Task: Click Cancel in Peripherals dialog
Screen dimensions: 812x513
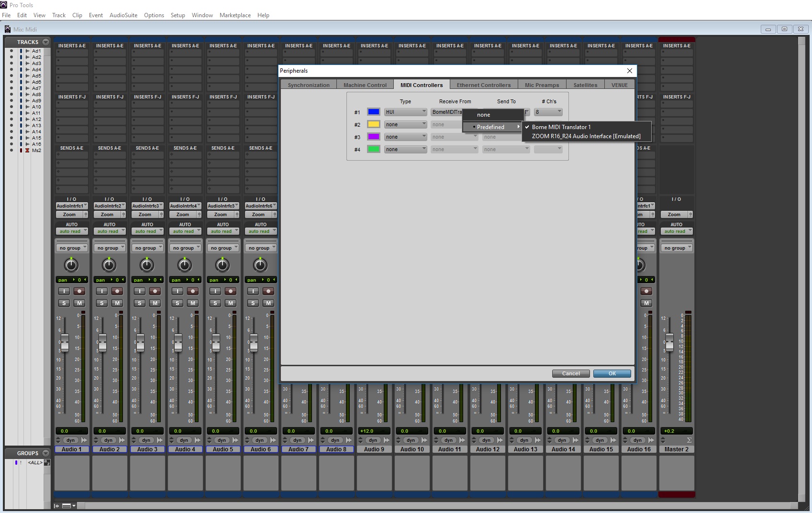Action: point(571,374)
